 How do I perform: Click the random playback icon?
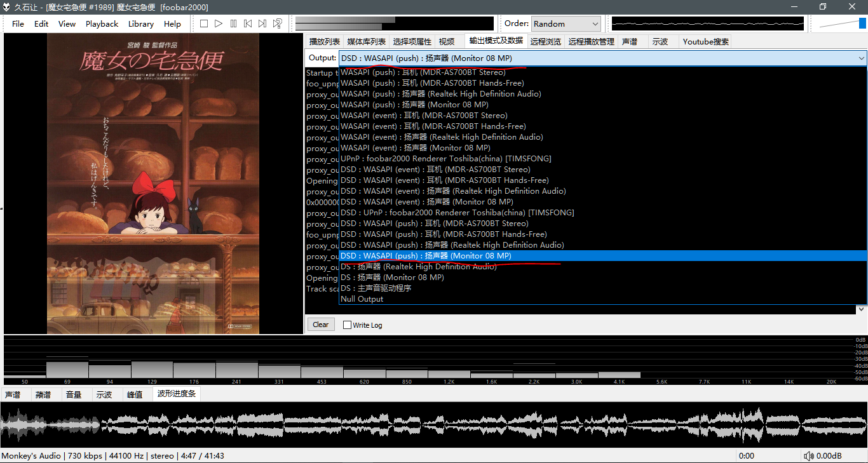pyautogui.click(x=278, y=23)
